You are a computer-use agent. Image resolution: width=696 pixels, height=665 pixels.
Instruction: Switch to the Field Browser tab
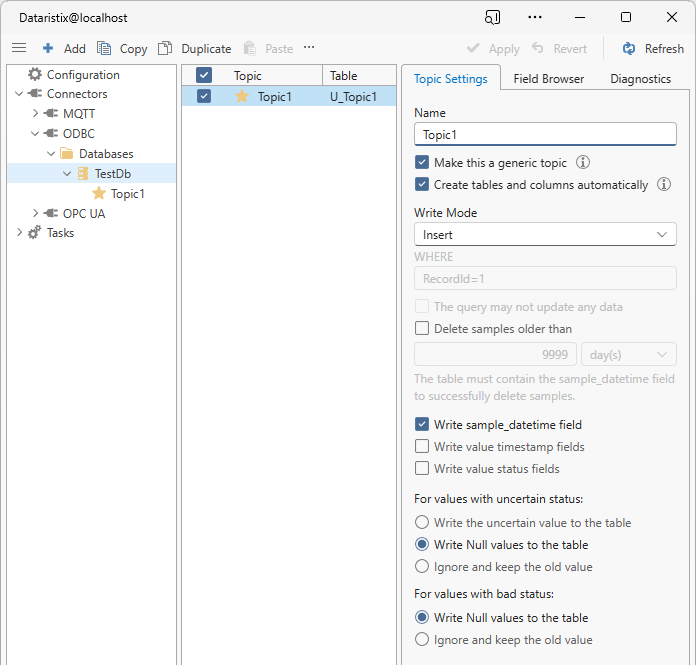pyautogui.click(x=548, y=79)
